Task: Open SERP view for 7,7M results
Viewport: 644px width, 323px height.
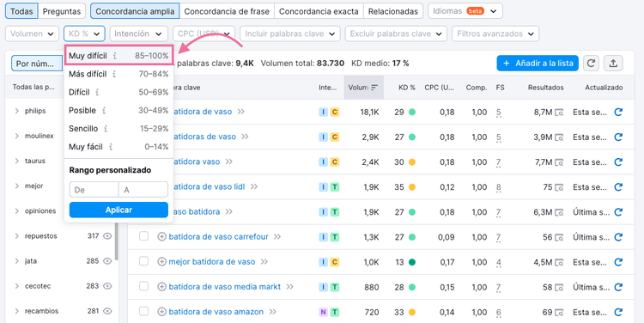Action: (x=559, y=161)
